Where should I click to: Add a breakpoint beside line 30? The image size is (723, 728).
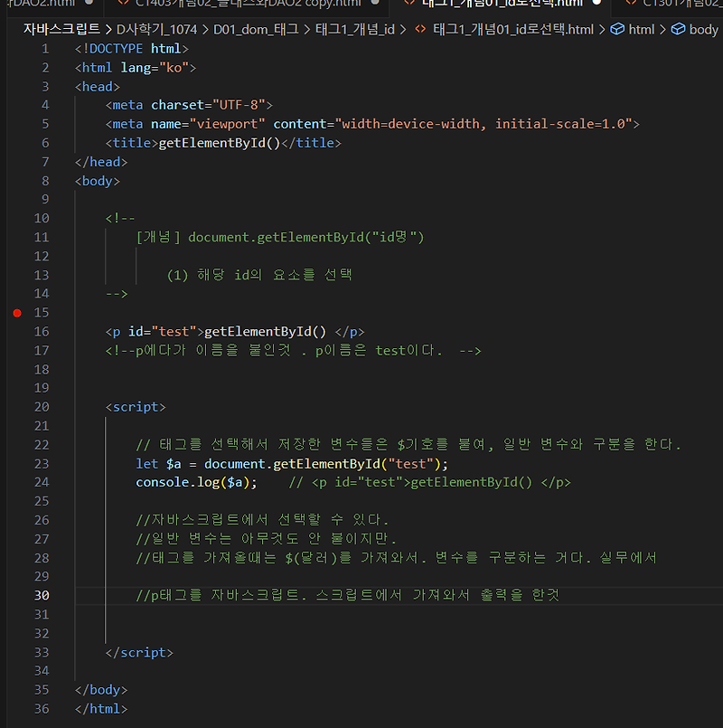tap(16, 595)
